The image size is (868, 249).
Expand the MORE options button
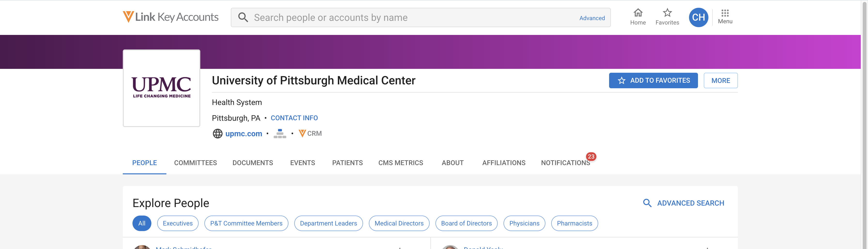[721, 81]
